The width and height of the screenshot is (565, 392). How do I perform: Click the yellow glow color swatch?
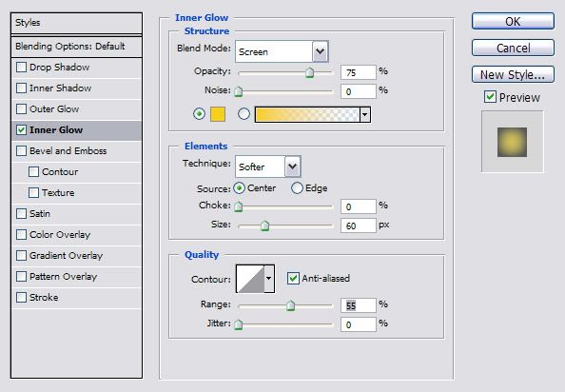point(218,114)
